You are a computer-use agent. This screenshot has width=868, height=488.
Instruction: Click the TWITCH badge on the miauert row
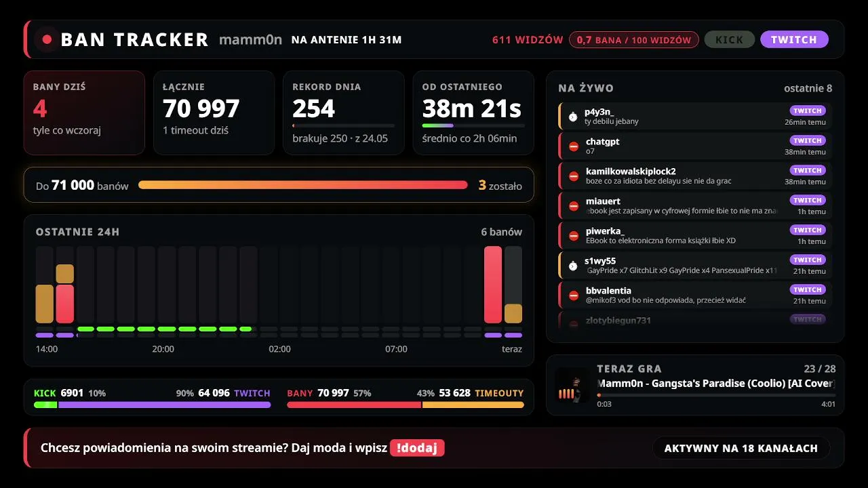808,200
